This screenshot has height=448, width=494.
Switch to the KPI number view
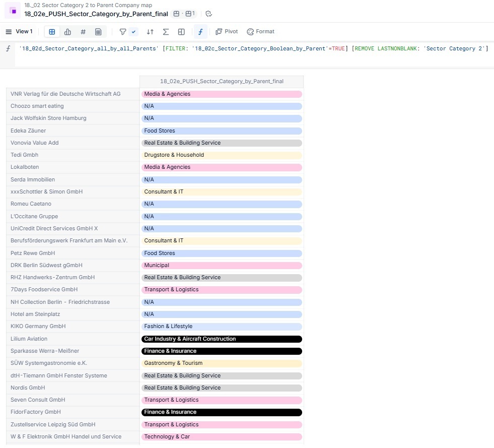[x=83, y=32]
